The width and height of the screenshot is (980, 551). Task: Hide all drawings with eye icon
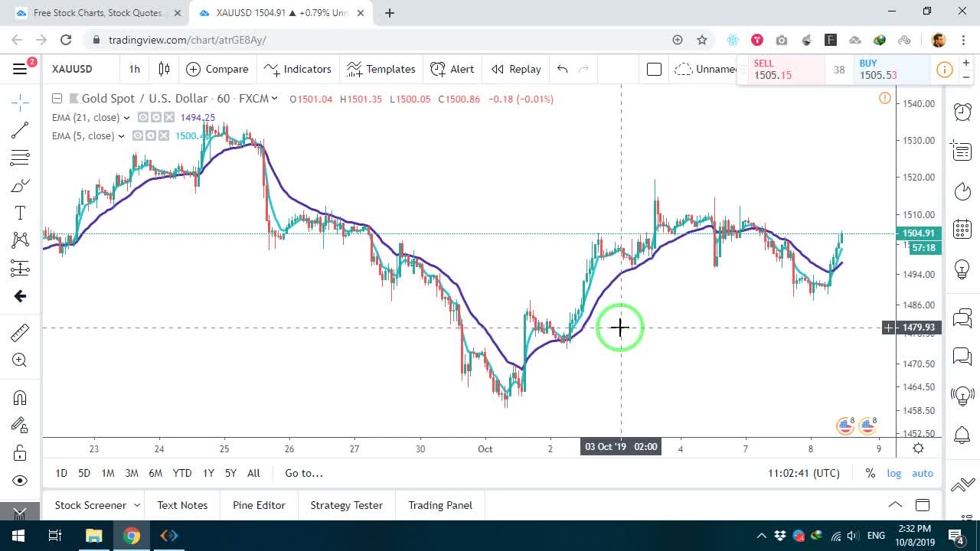pos(20,481)
